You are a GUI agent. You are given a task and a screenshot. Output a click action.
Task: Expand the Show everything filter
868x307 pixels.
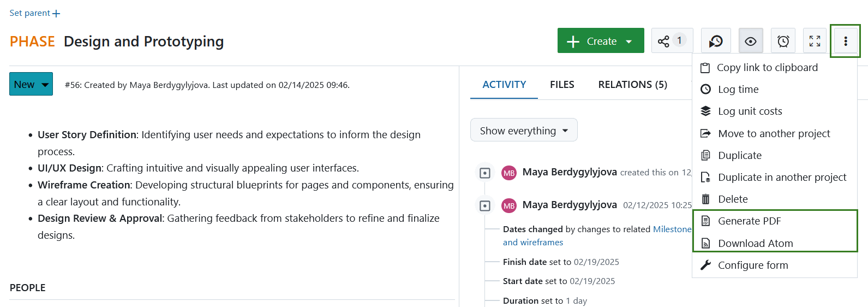click(523, 131)
